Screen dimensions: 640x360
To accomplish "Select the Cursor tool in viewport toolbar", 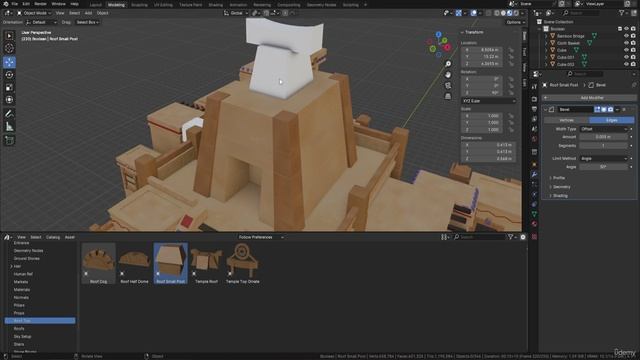I will (x=9, y=48).
